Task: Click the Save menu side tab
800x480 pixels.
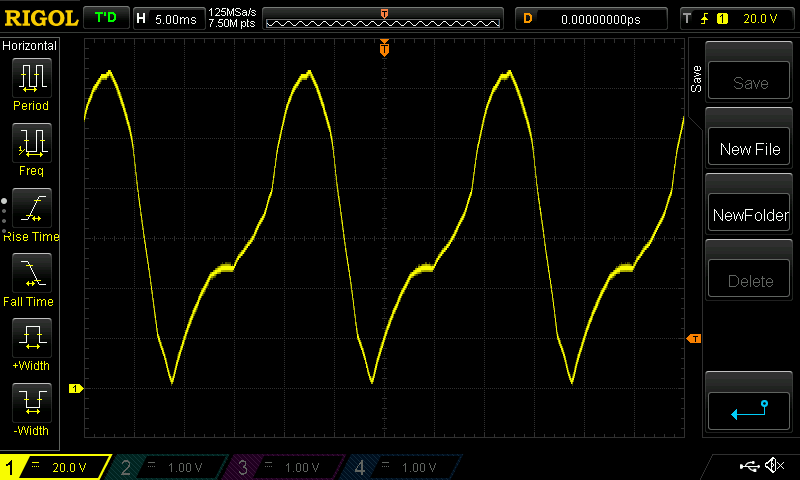Action: click(x=696, y=79)
